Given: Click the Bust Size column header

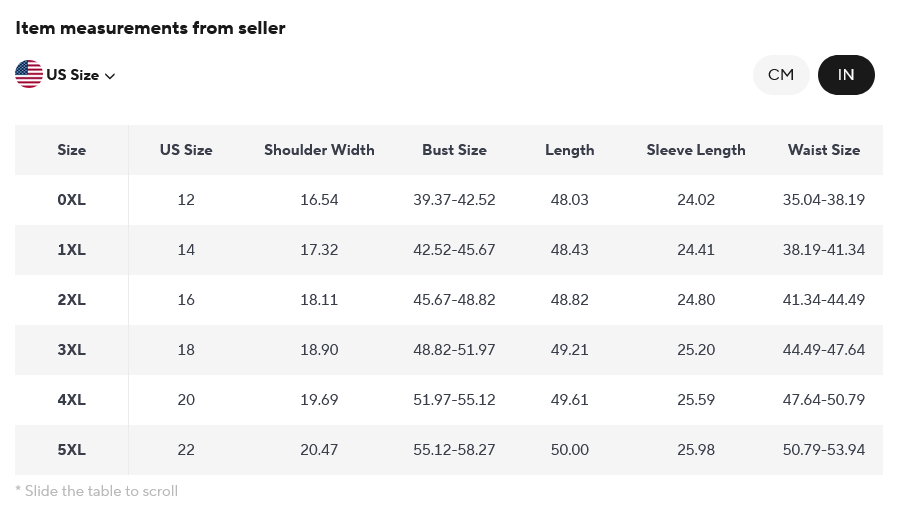Looking at the screenshot, I should pyautogui.click(x=454, y=150).
